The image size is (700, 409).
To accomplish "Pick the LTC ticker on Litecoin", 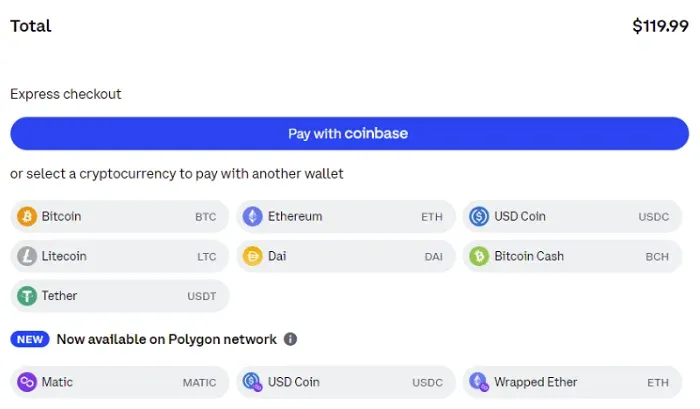I will pos(207,257).
